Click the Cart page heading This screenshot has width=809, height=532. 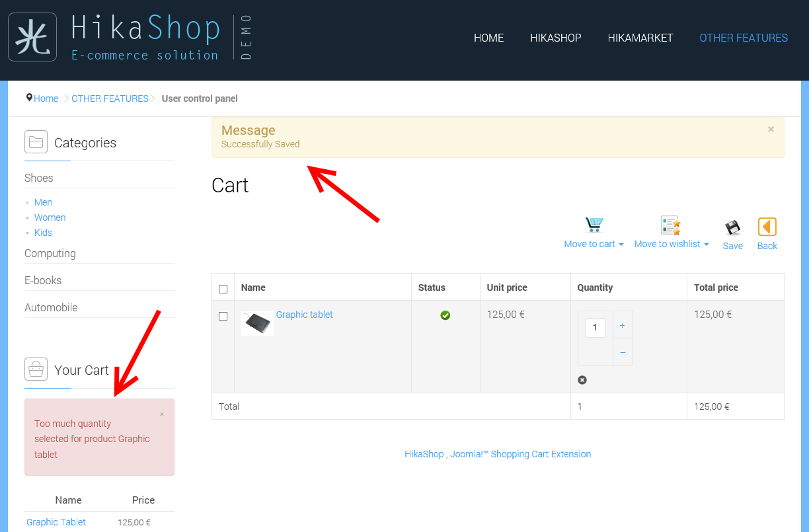click(230, 185)
